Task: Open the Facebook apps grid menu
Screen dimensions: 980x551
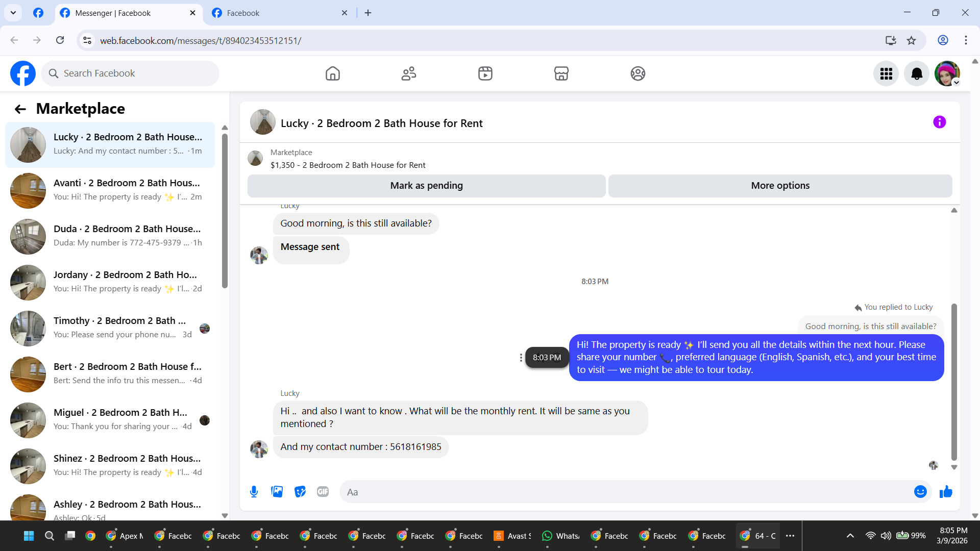Action: (886, 74)
